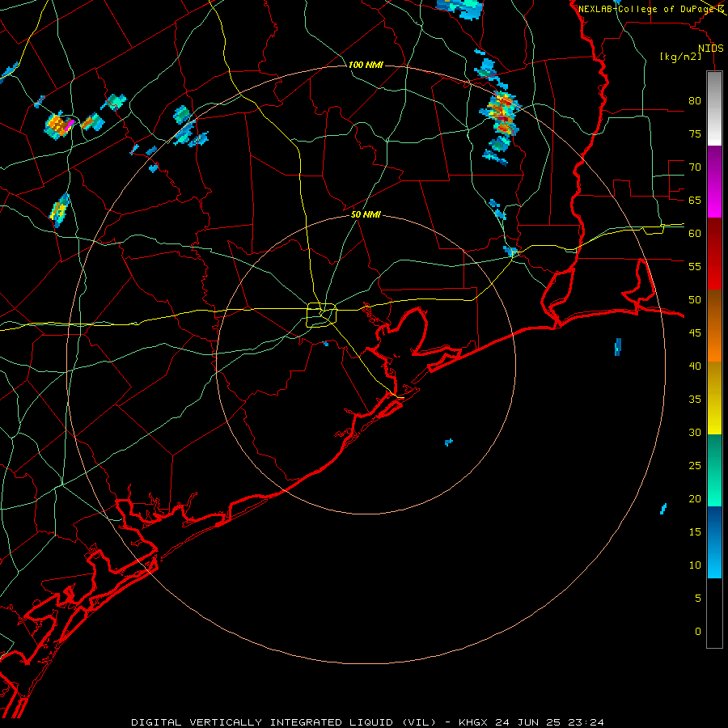This screenshot has width=728, height=728.
Task: Select the 50 value on the scale
Action: click(x=695, y=299)
